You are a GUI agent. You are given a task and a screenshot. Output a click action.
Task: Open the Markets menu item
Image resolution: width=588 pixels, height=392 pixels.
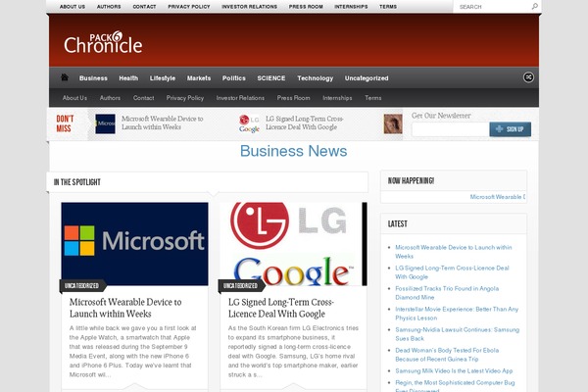pyautogui.click(x=199, y=78)
